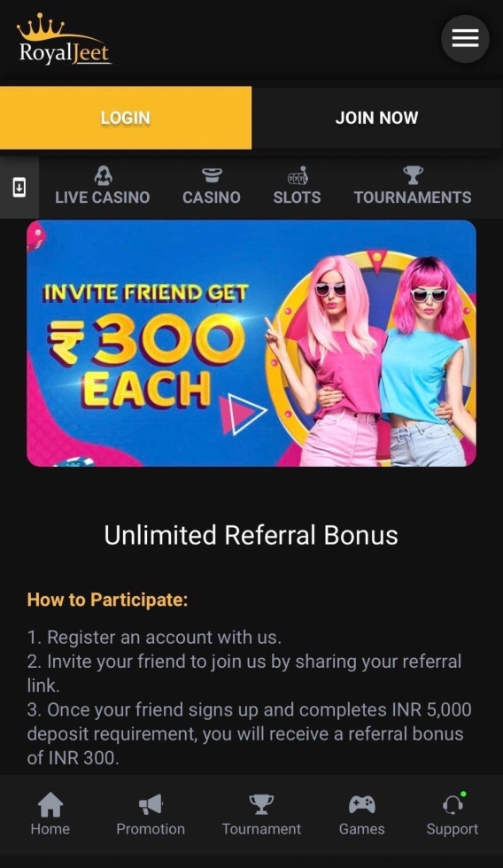The image size is (503, 868).
Task: Open Games controller icon
Action: tap(362, 804)
